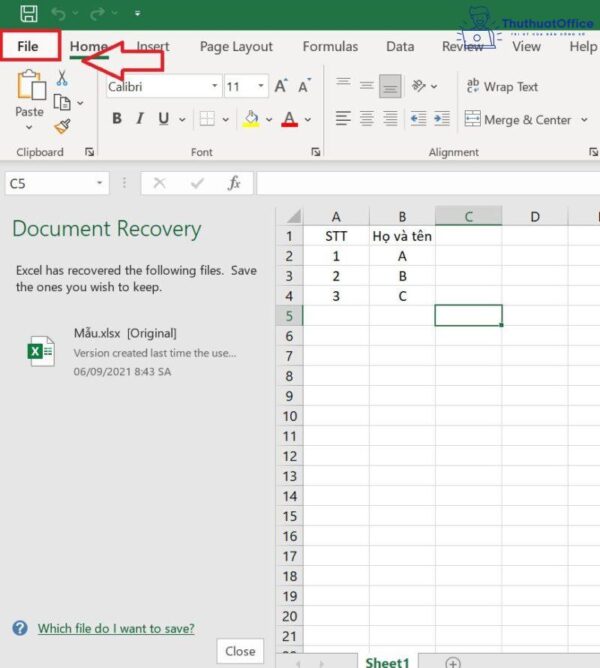600x668 pixels.
Task: Expand the Paste options arrow
Action: 29,127
